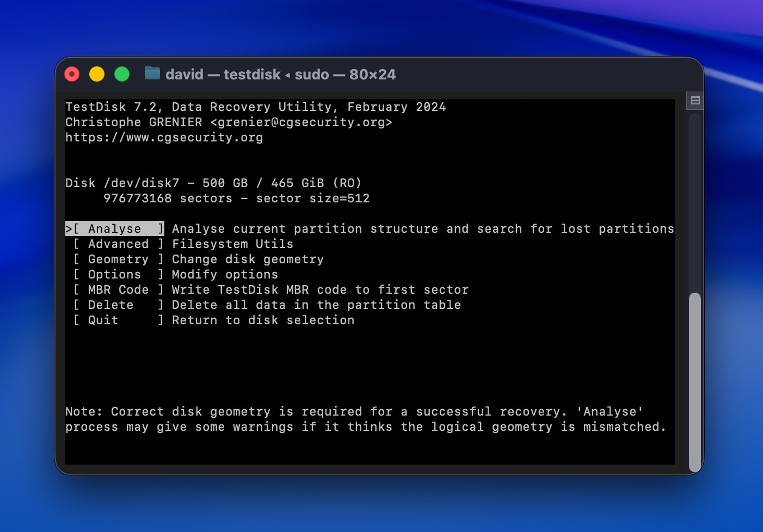Click the green zoom traffic light
The width and height of the screenshot is (763, 532).
click(122, 75)
